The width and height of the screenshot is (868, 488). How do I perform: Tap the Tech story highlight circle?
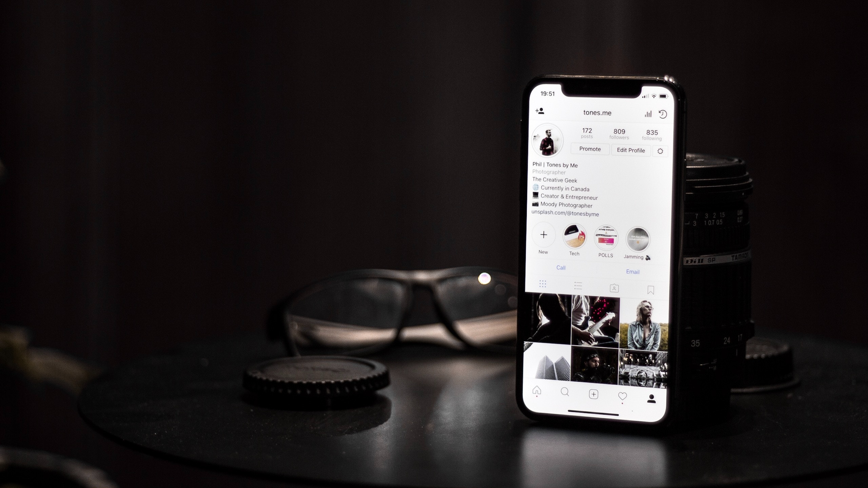tap(574, 237)
